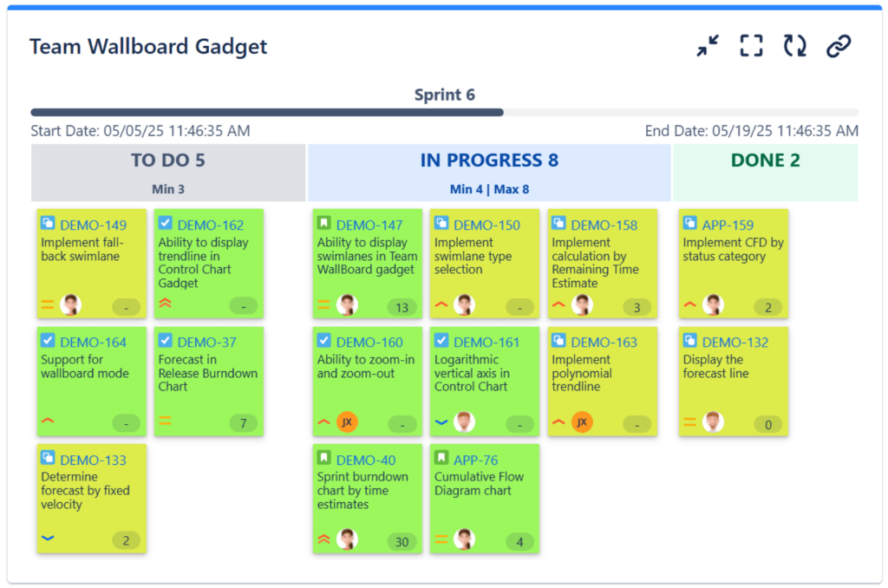Copy gadget link with the chain icon

pyautogui.click(x=838, y=46)
